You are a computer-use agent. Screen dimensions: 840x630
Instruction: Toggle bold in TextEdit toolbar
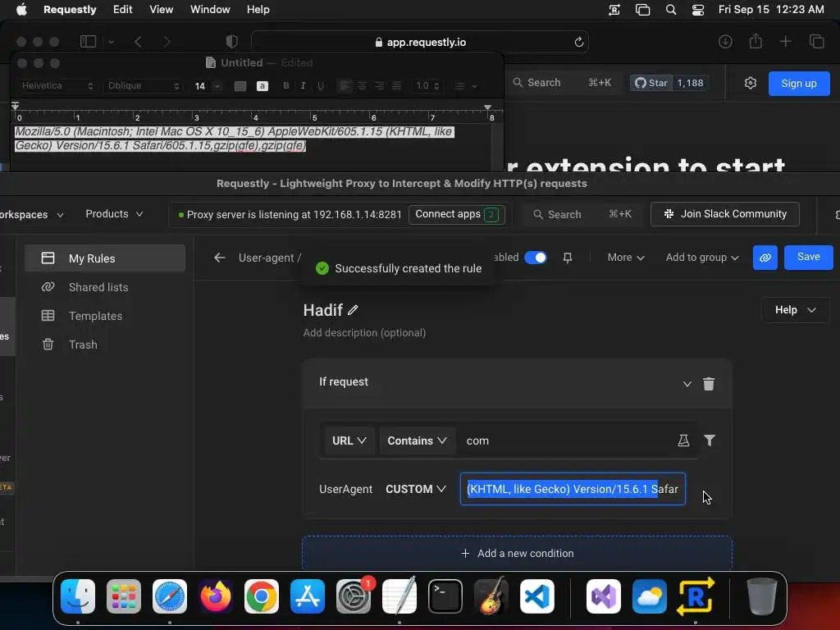tap(286, 85)
